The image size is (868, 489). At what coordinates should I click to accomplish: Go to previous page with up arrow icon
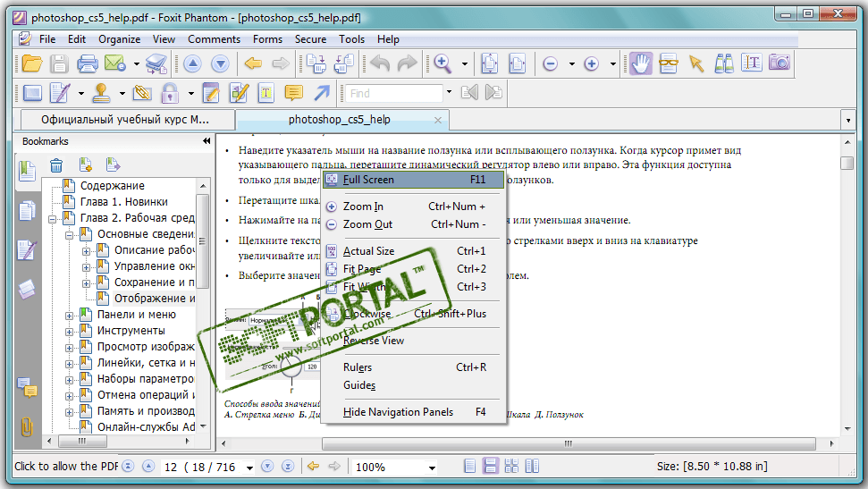(193, 63)
